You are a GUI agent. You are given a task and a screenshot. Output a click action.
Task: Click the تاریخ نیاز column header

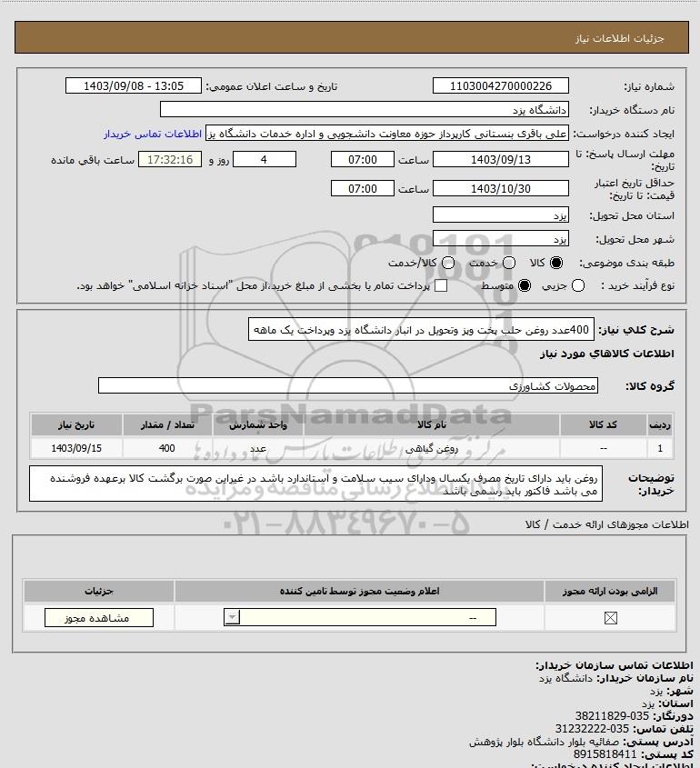pyautogui.click(x=76, y=424)
